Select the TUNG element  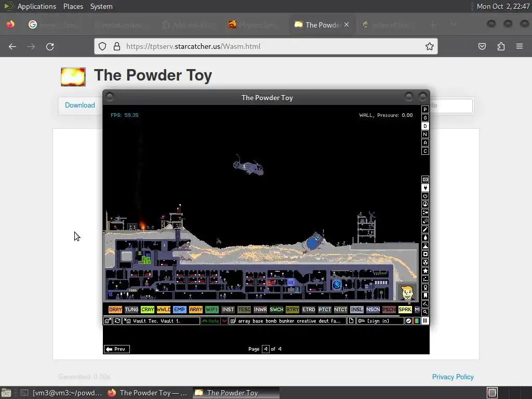[x=131, y=310]
